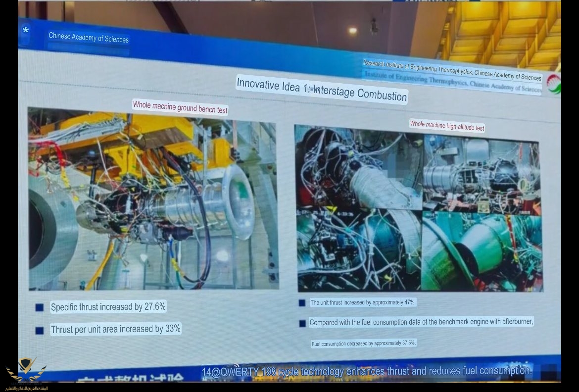
Task: Open the bottom-left high-altitude test photo
Action: coord(359,250)
